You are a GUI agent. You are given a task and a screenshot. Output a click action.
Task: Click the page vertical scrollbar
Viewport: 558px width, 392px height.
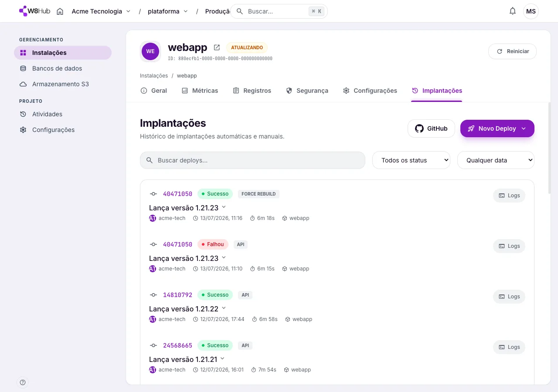click(x=549, y=148)
